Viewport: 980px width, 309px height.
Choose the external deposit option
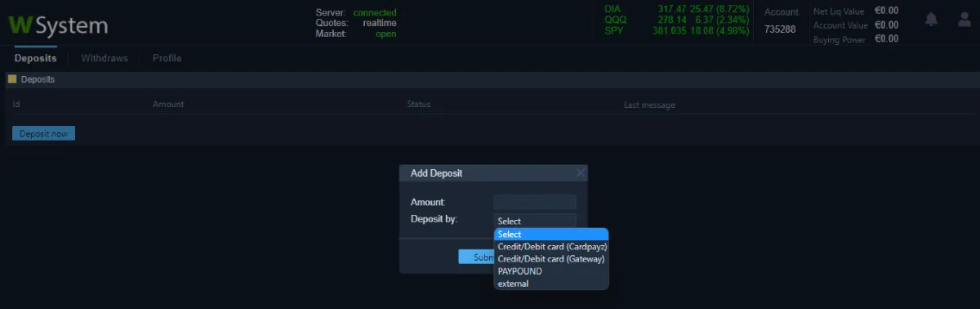[x=551, y=283]
